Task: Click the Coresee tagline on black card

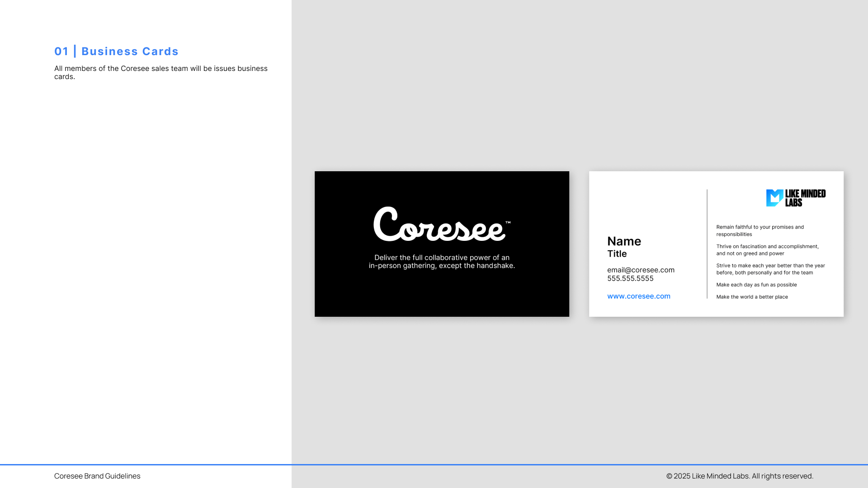Action: [x=442, y=262]
